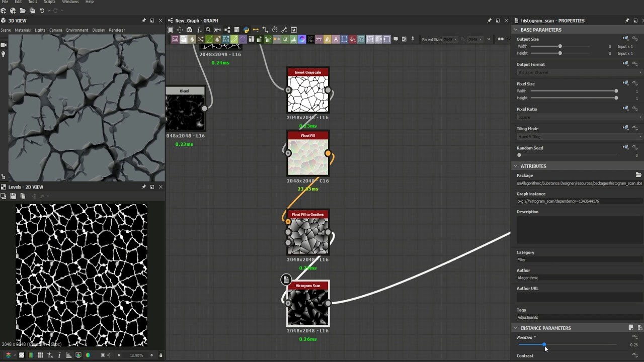Viewport: 644px width, 362px height.
Task: Open the Tools menu
Action: coord(32,2)
